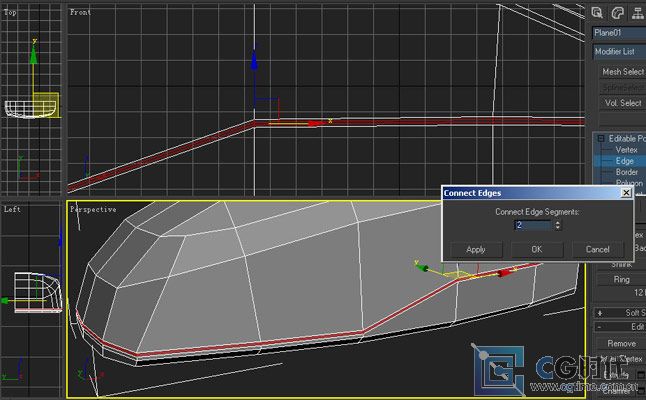
Task: Click the green Y-axis gizmo handle in Perspective
Action: click(x=421, y=267)
